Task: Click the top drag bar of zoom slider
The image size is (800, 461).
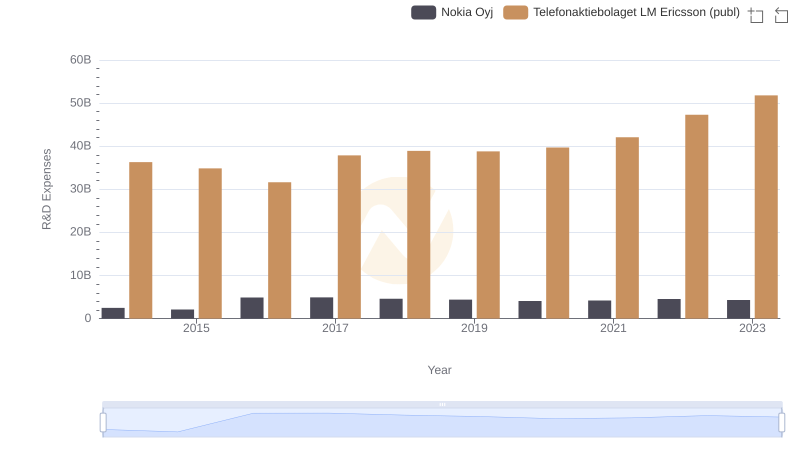Action: pos(442,405)
